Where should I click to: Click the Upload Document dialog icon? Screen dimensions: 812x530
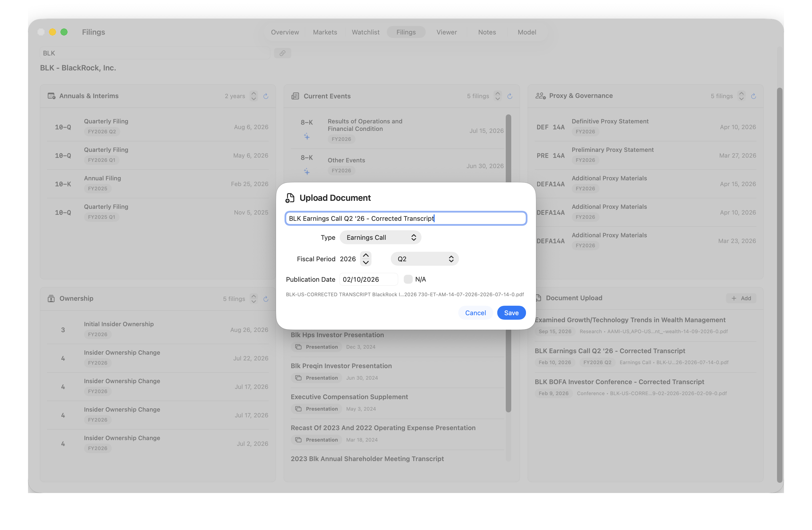[290, 198]
